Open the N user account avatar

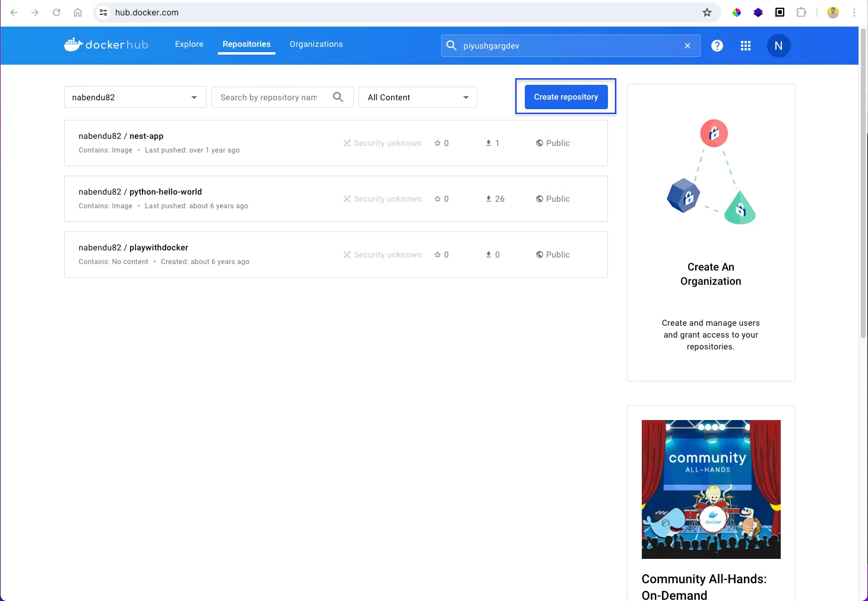778,46
